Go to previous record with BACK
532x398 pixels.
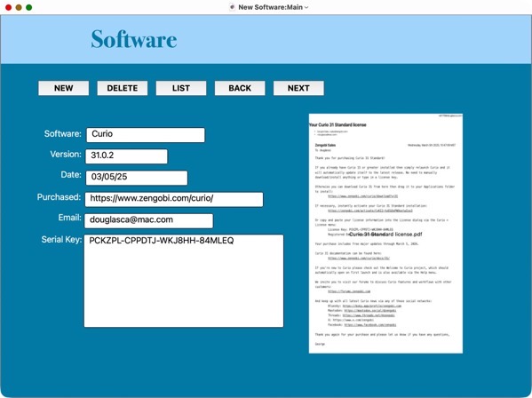240,88
